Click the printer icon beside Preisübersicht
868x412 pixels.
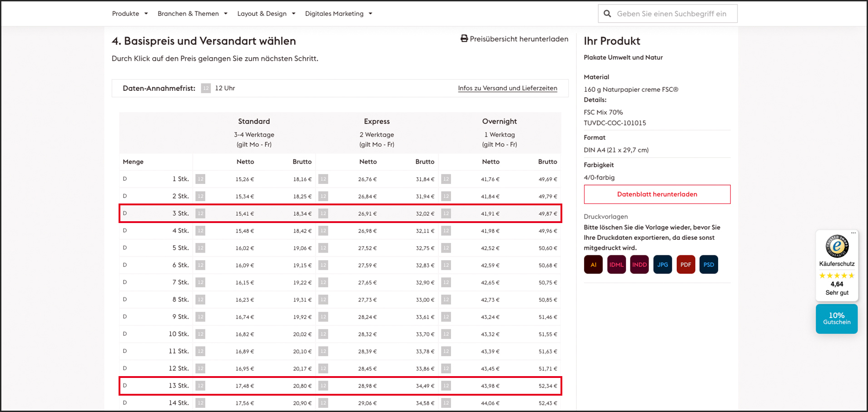(464, 39)
